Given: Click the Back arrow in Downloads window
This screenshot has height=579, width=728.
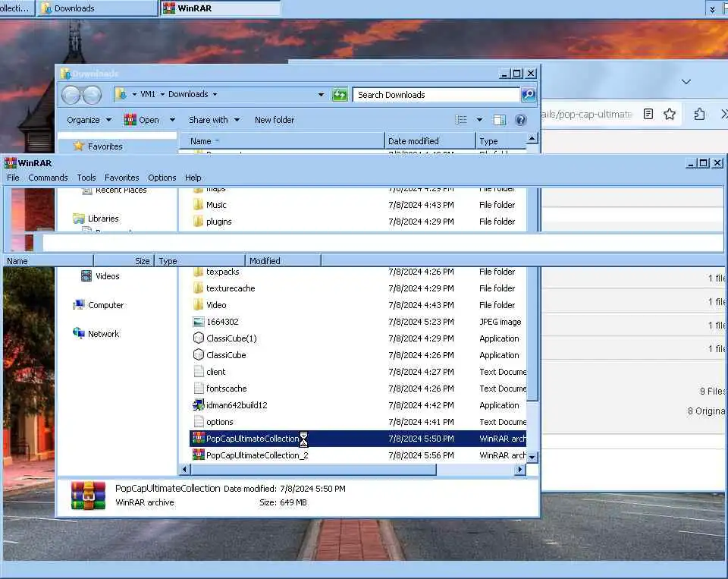Looking at the screenshot, I should tap(71, 96).
